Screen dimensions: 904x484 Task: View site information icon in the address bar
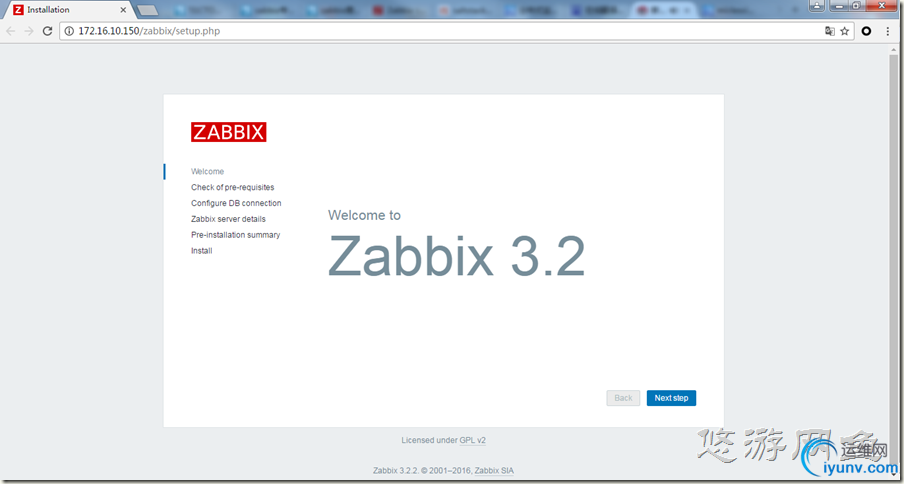click(69, 31)
